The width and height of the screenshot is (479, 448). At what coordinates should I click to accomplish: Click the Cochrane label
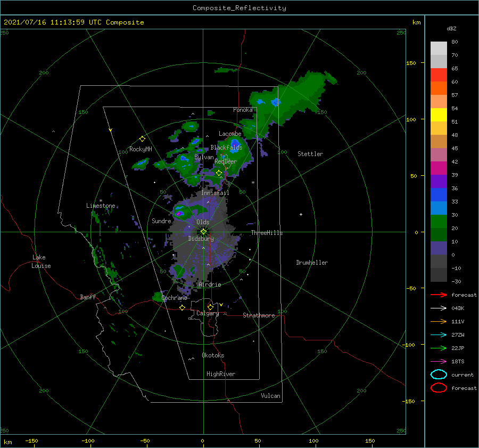pos(174,298)
